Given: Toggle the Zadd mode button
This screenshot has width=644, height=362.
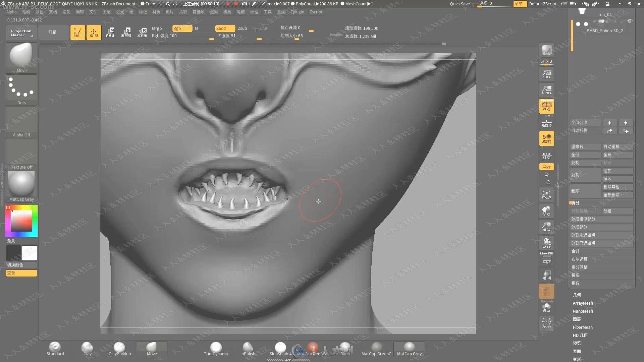Looking at the screenshot, I should coord(225,28).
